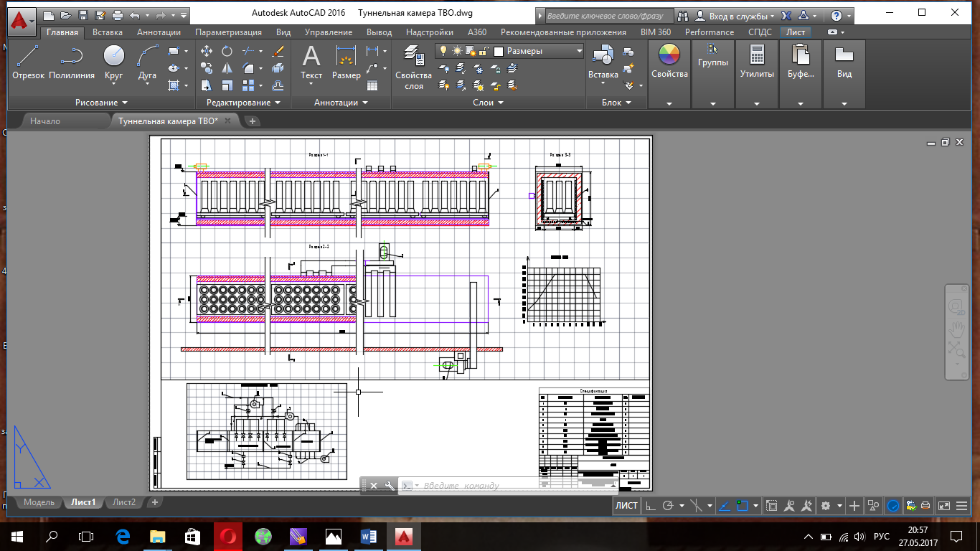Toggle layer lock padlock icon

point(484,51)
